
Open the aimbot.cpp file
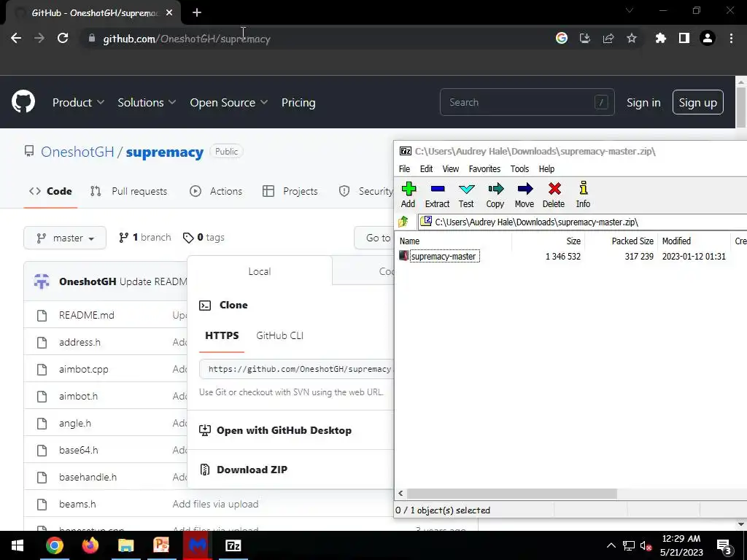tap(83, 369)
